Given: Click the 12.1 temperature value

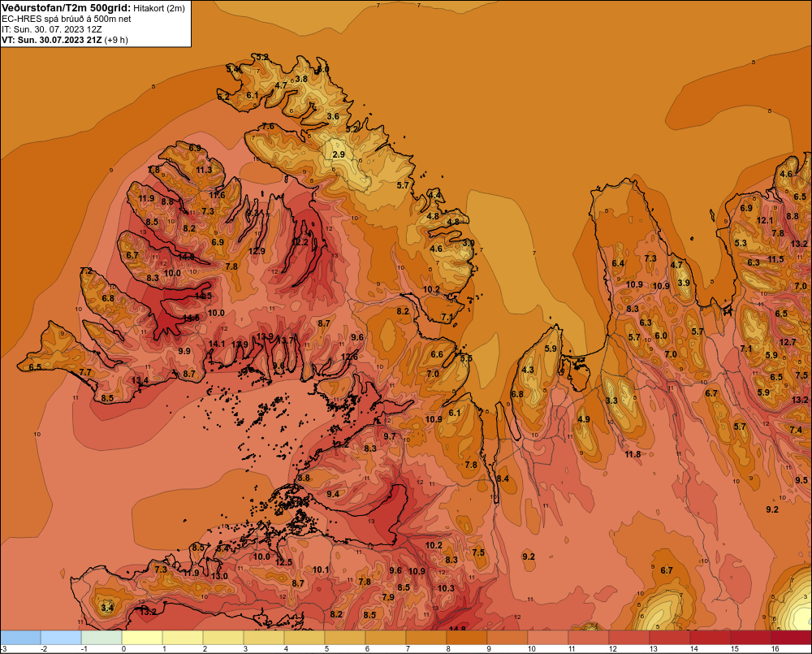Looking at the screenshot, I should [x=764, y=220].
